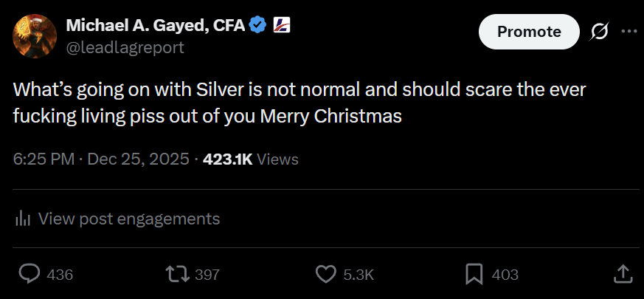Open Michael A. Gayed profile avatar
644x299 pixels.
coord(35,36)
